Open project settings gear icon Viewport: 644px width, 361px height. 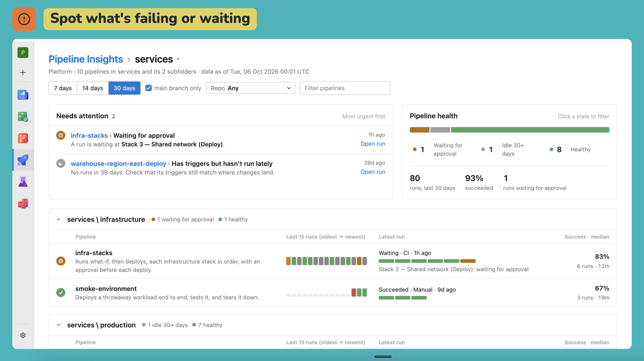click(23, 335)
